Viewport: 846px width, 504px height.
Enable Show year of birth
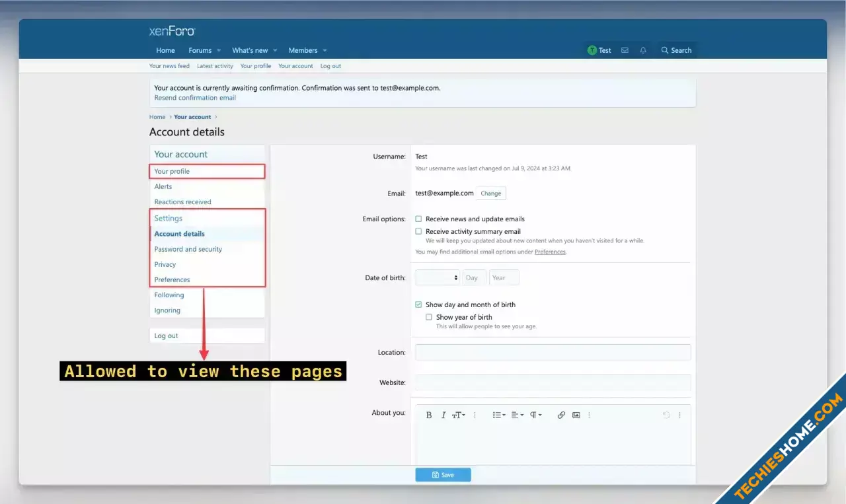pyautogui.click(x=429, y=317)
